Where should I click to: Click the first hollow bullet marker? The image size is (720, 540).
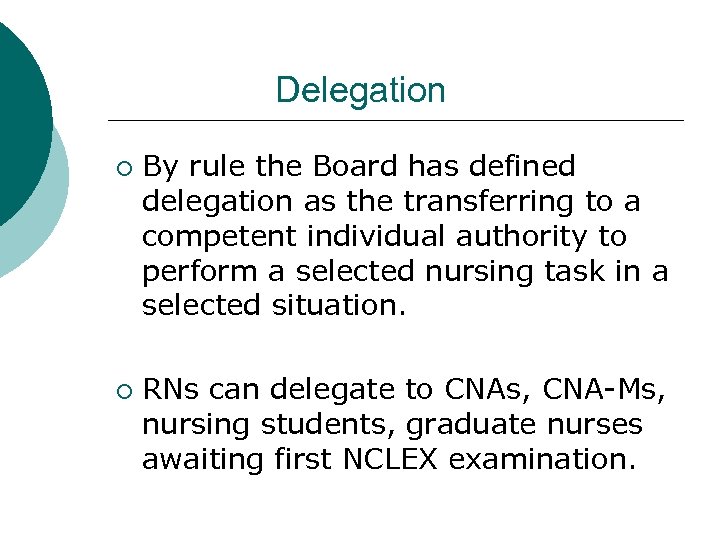point(122,167)
